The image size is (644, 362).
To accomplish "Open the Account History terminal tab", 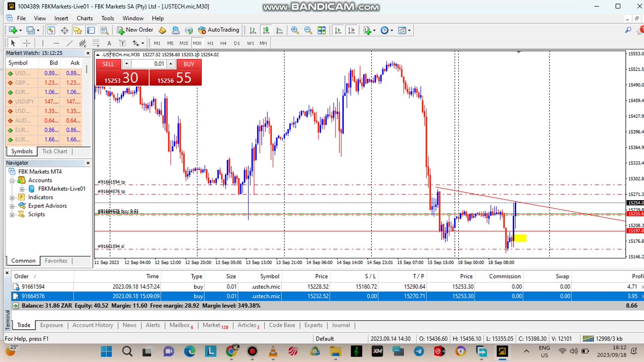I will point(93,325).
